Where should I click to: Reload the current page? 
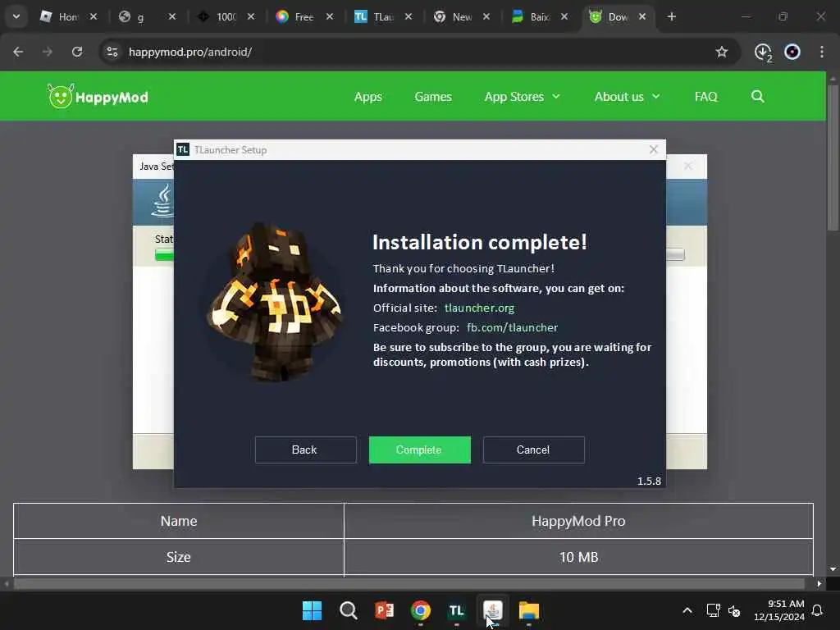click(77, 52)
